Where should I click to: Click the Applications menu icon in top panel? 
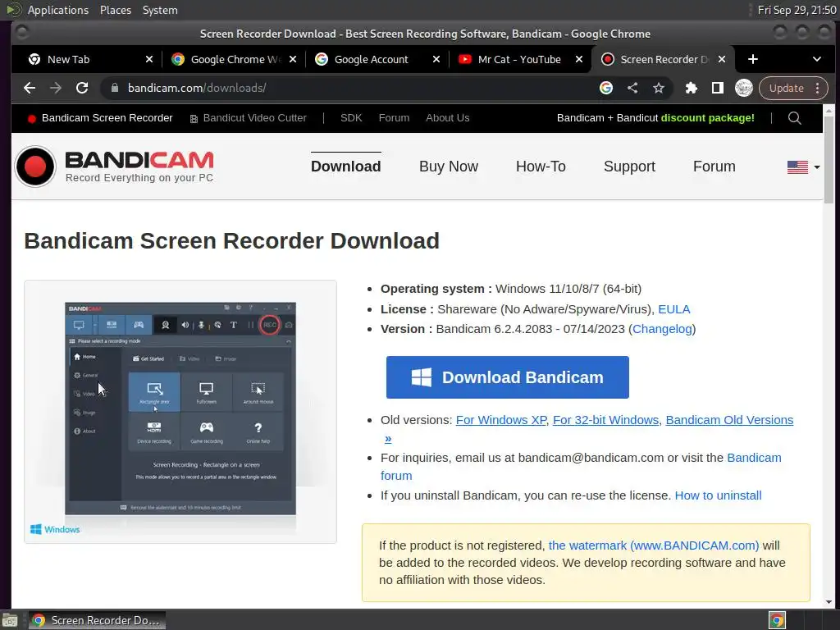coord(13,10)
